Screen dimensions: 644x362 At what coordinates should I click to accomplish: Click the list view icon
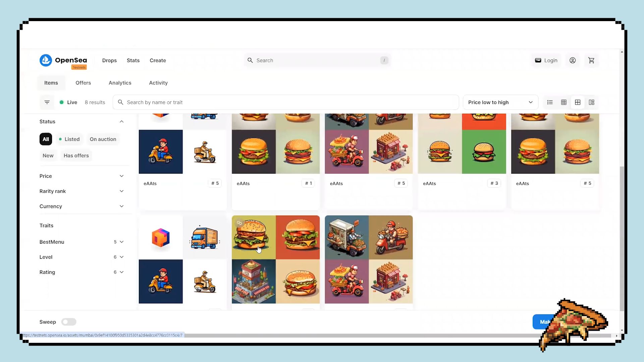550,102
